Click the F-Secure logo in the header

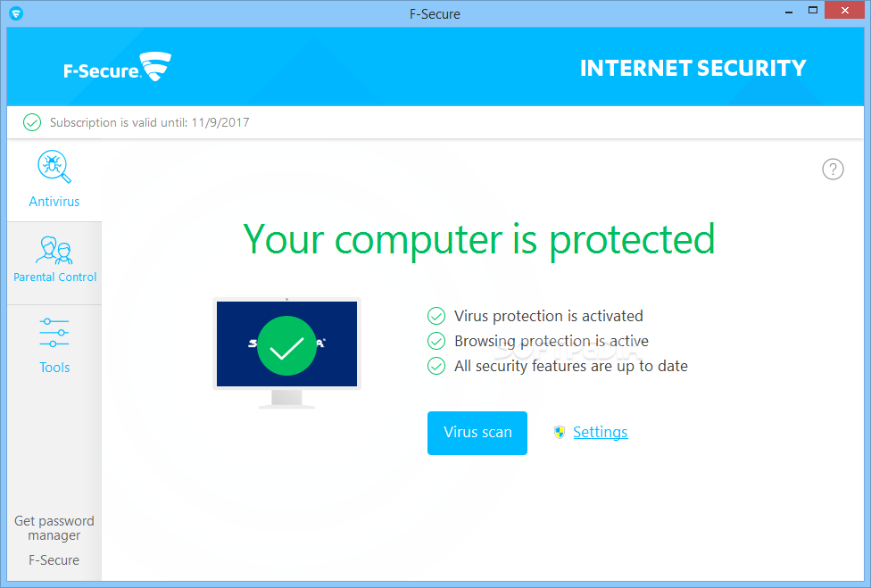[117, 68]
